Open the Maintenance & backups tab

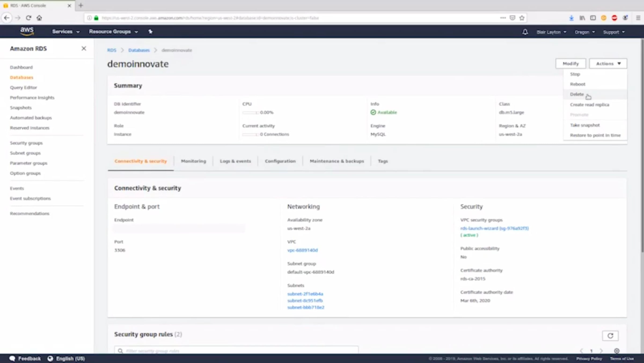pyautogui.click(x=337, y=161)
